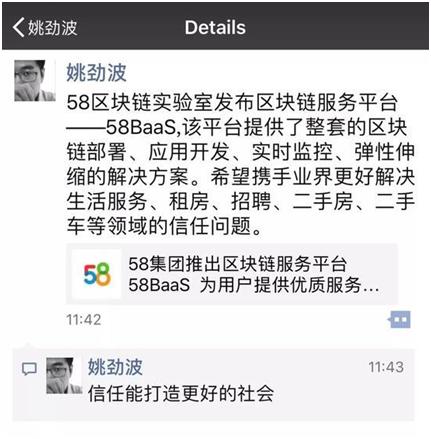
Task: Tap the back chevron arrow in header
Action: pyautogui.click(x=18, y=27)
